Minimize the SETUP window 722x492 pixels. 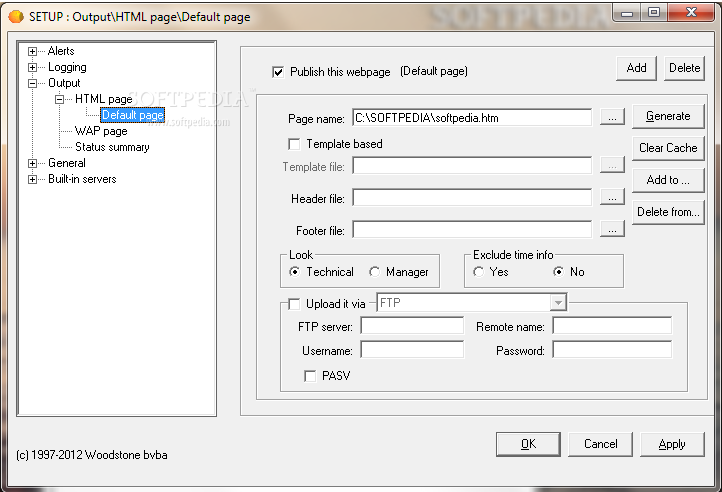(627, 12)
